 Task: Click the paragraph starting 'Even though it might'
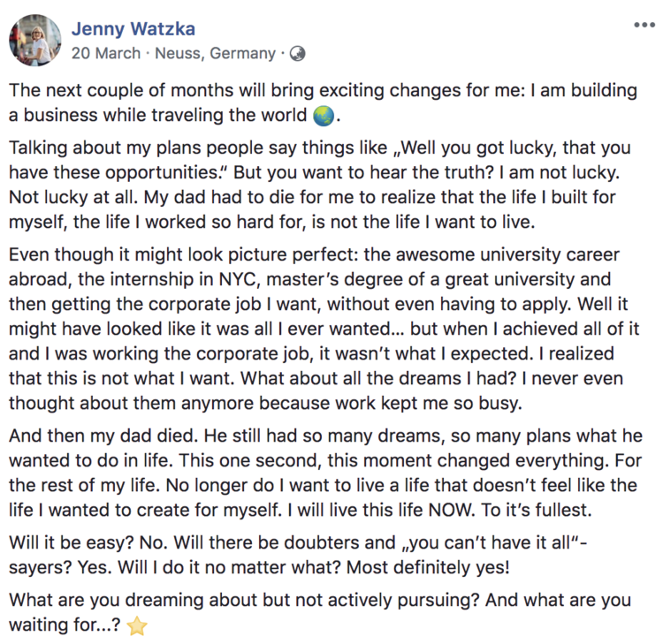point(324,329)
